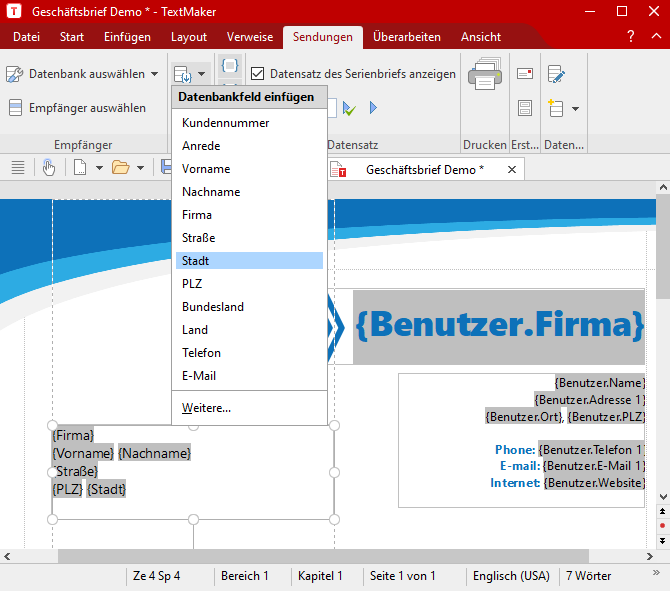Open the Überarbeiten ribbon tab
This screenshot has width=670, height=591.
[x=407, y=37]
